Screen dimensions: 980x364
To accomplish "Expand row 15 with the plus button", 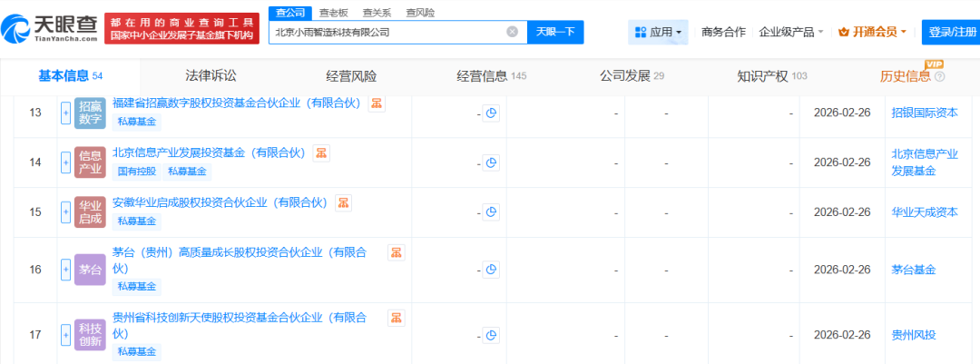I will (x=65, y=212).
